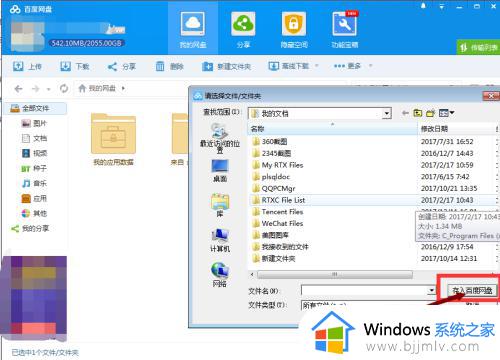500x360 pixels.
Task: Select 图片 category in sidebar
Action: [x=34, y=123]
